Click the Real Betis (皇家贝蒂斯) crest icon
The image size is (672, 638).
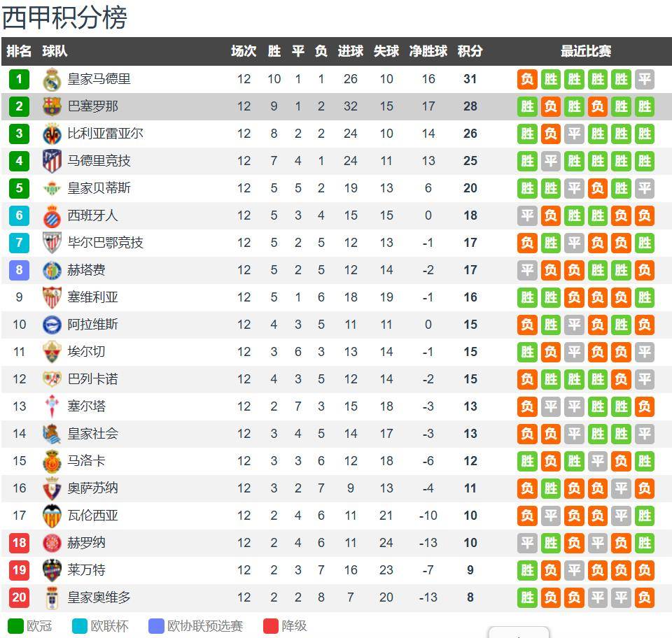[52, 188]
